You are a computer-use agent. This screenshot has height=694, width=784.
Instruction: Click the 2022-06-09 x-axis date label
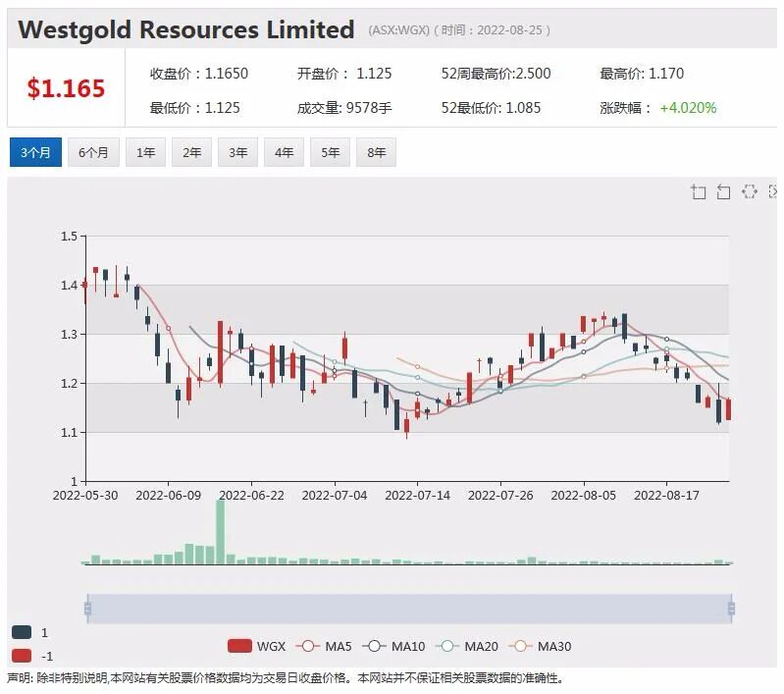(x=169, y=496)
